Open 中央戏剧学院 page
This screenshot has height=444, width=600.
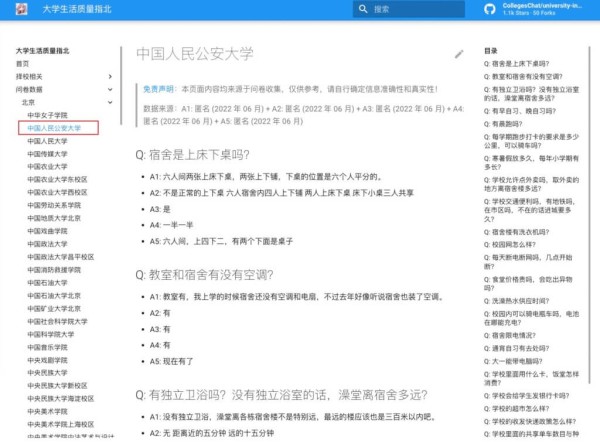[47, 360]
